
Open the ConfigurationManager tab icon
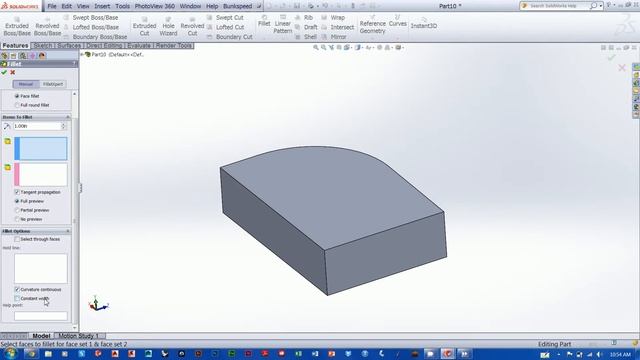pyautogui.click(x=23, y=56)
